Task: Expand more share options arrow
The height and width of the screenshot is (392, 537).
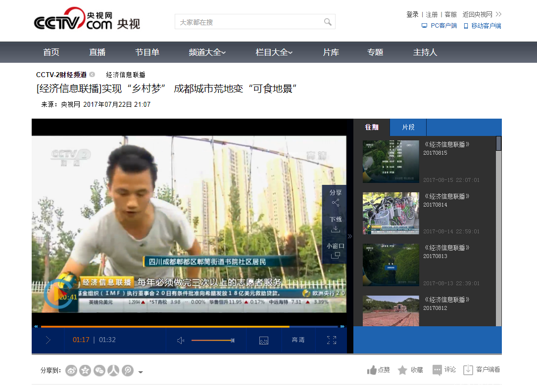Action: click(x=141, y=372)
